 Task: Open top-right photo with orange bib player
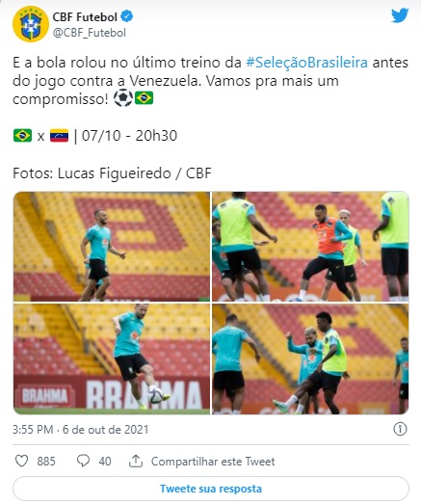(x=310, y=246)
